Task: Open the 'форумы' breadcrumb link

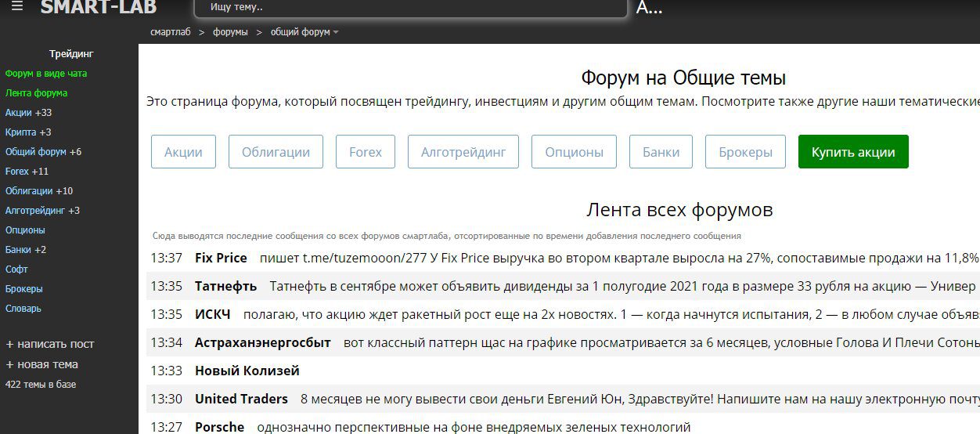Action: point(230,32)
